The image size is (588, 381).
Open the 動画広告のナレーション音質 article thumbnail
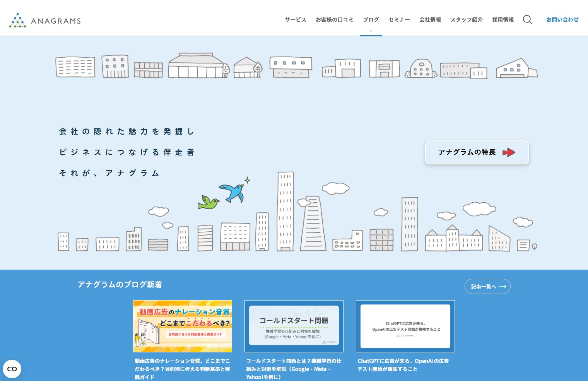pos(183,326)
